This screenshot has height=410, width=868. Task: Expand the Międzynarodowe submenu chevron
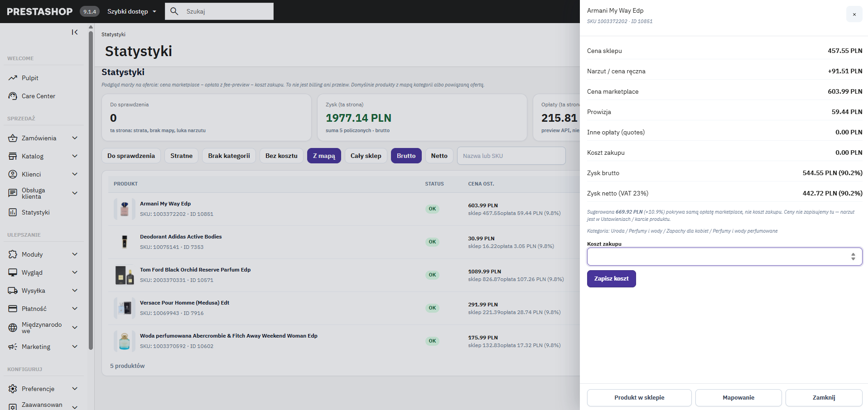(75, 328)
